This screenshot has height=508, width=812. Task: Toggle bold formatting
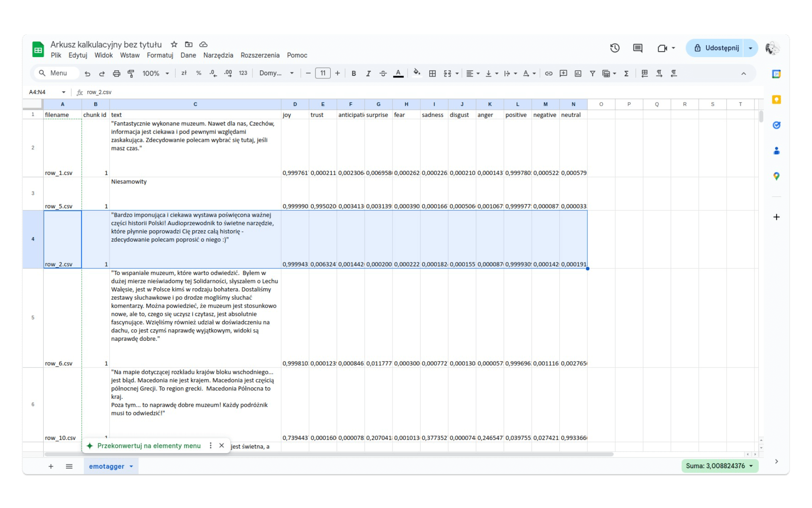click(x=354, y=74)
